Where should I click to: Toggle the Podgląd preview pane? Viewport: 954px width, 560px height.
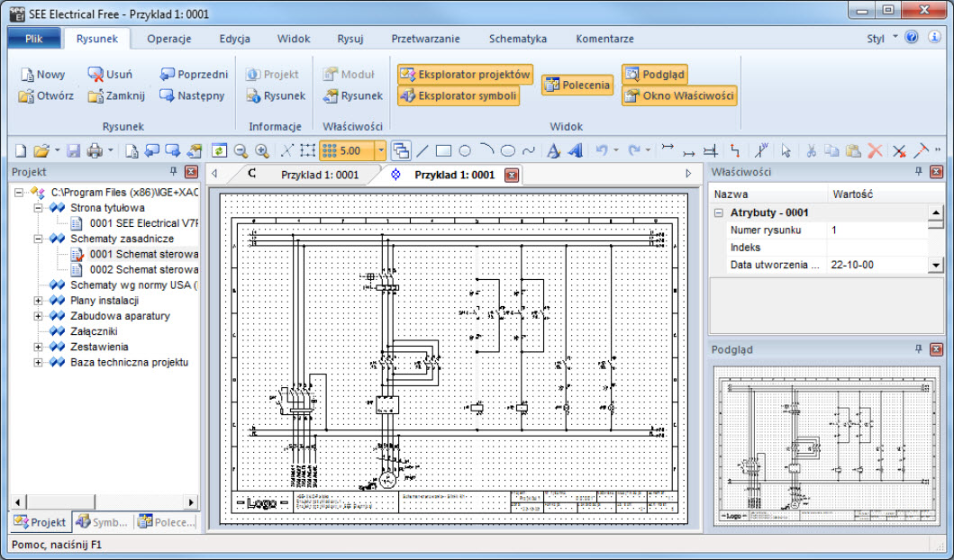(x=655, y=74)
